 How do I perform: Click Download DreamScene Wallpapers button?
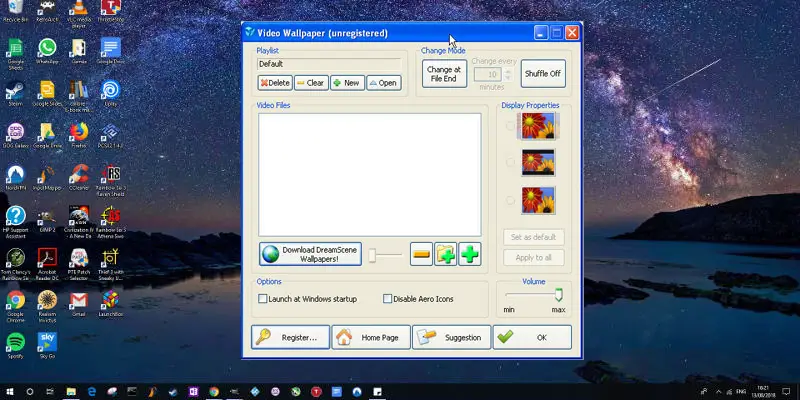pyautogui.click(x=310, y=254)
